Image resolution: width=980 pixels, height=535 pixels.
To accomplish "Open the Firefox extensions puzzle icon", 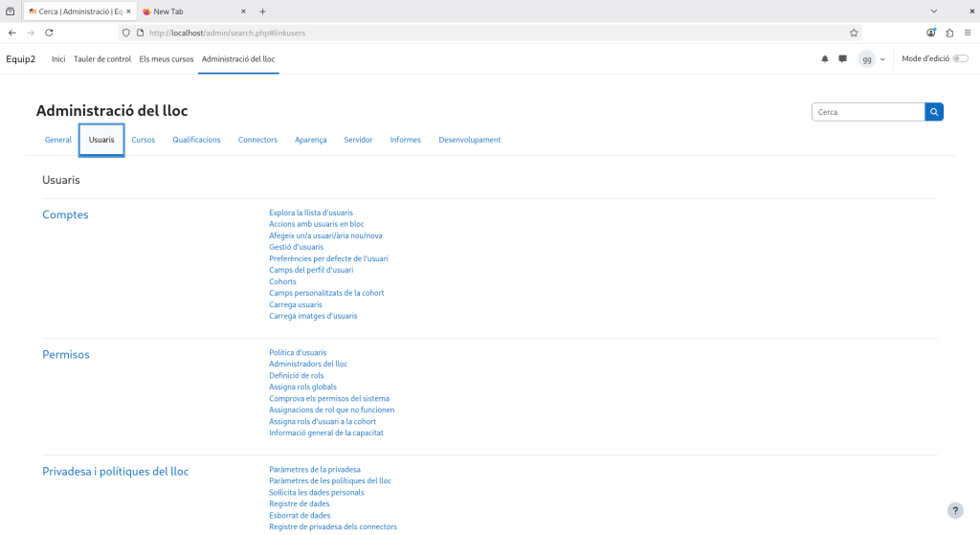I will [949, 33].
